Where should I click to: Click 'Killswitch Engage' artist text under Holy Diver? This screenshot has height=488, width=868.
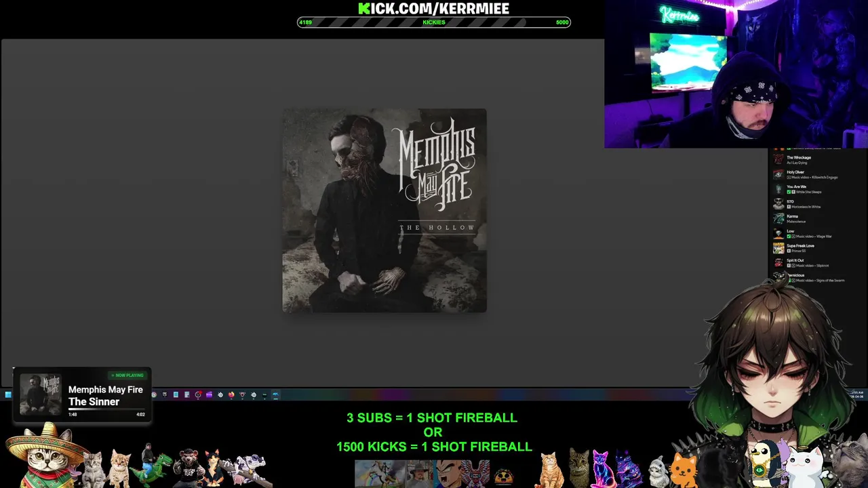(x=825, y=178)
